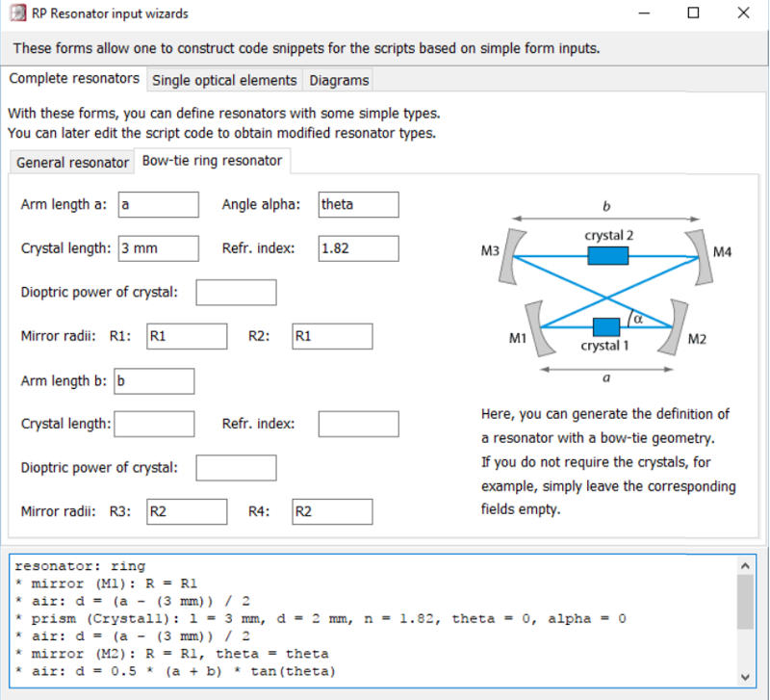Click the R3 mirror radius field
Screen dimensions: 770x700
(x=187, y=512)
